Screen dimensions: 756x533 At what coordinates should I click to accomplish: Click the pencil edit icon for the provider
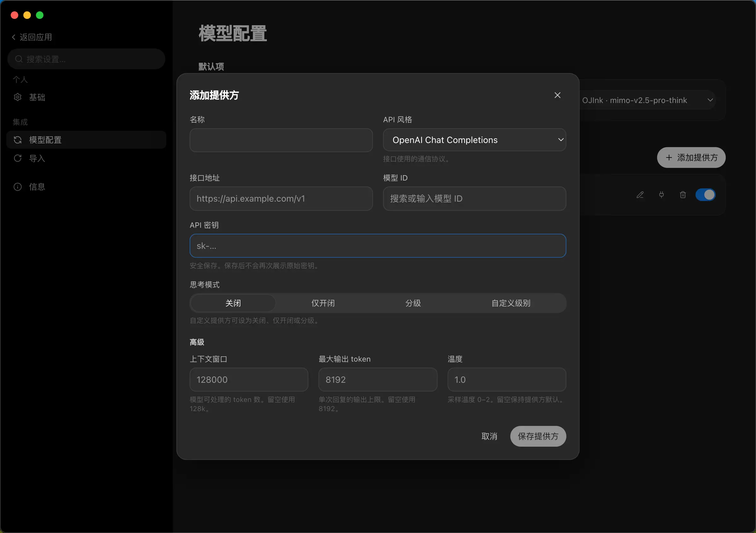(x=640, y=195)
